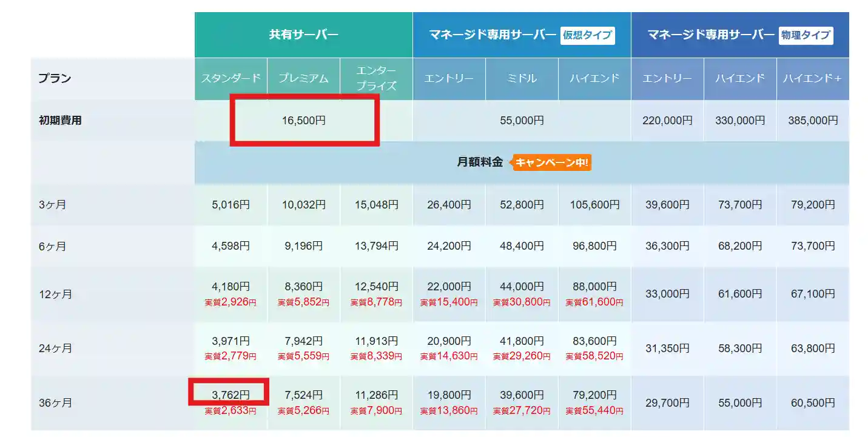Image resolution: width=868 pixels, height=437 pixels.
Task: Click the 4,598円 price cell
Action: (x=230, y=247)
